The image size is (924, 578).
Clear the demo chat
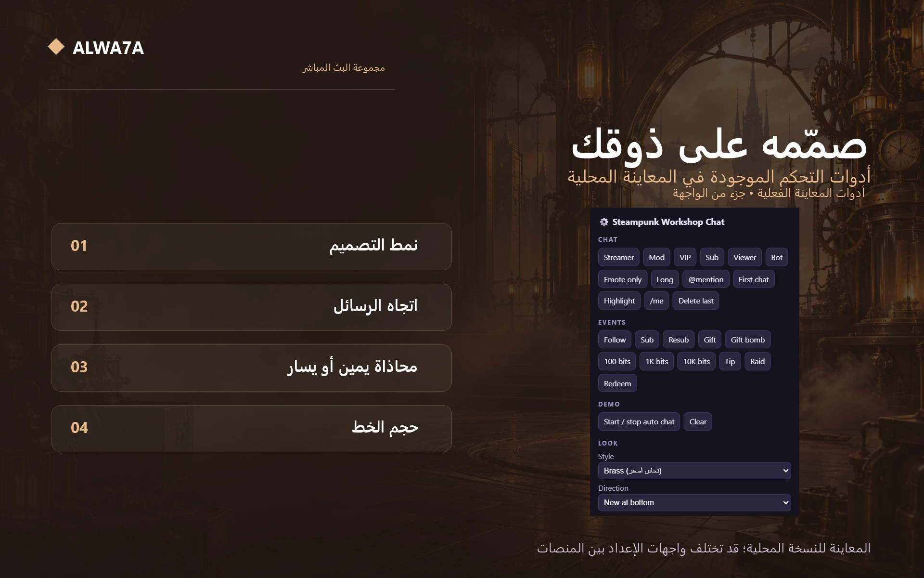[x=698, y=422]
